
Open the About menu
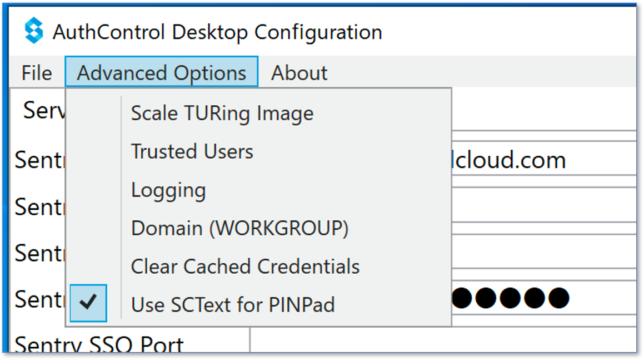coord(299,73)
